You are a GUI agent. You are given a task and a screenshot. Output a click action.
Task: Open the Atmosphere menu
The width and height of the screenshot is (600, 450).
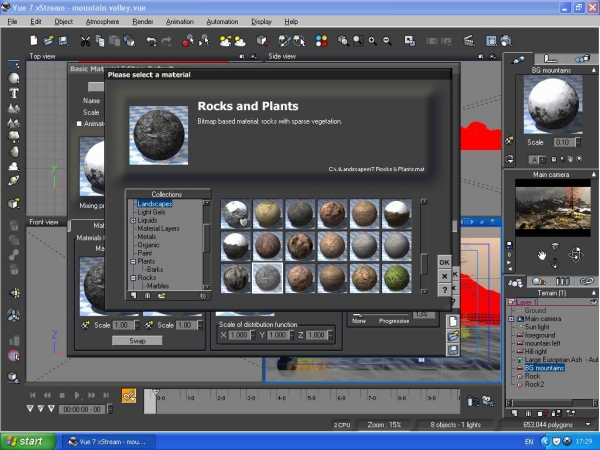tap(102, 21)
